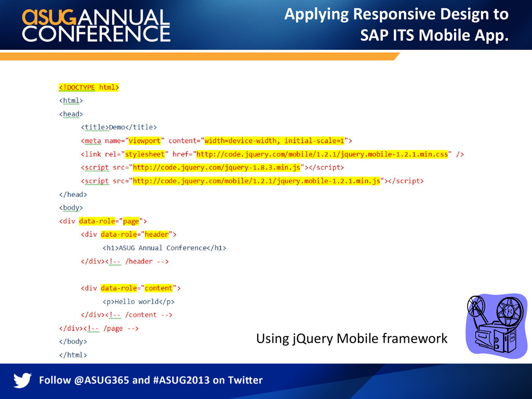
Task: Click 'width=device-width, initial-scale=1' text
Action: tap(274, 141)
